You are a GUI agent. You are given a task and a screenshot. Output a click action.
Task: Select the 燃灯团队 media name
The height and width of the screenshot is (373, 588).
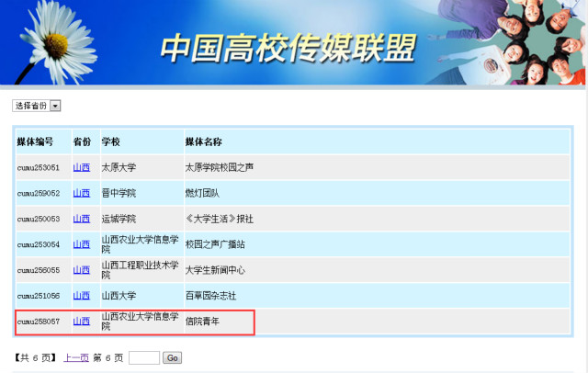pyautogui.click(x=202, y=193)
